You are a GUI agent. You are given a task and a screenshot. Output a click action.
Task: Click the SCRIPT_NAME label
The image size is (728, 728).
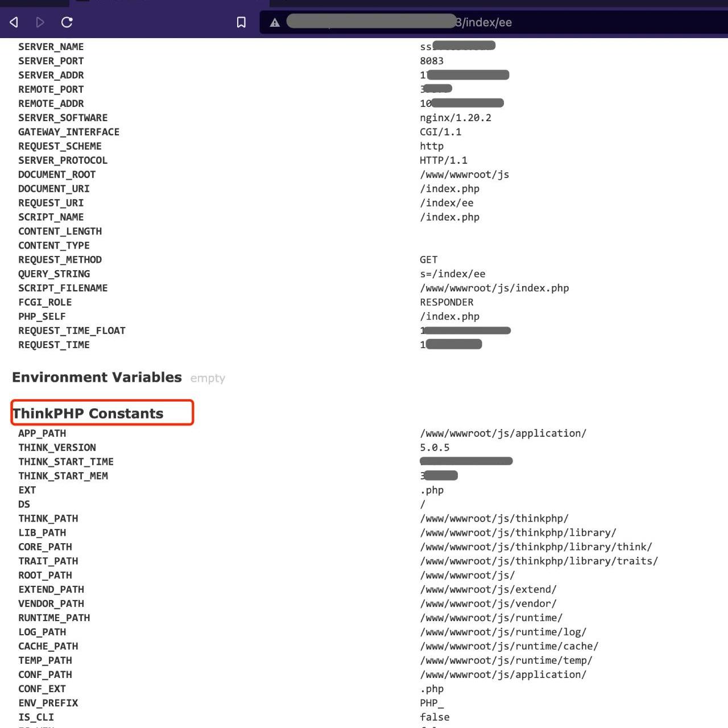coord(51,217)
